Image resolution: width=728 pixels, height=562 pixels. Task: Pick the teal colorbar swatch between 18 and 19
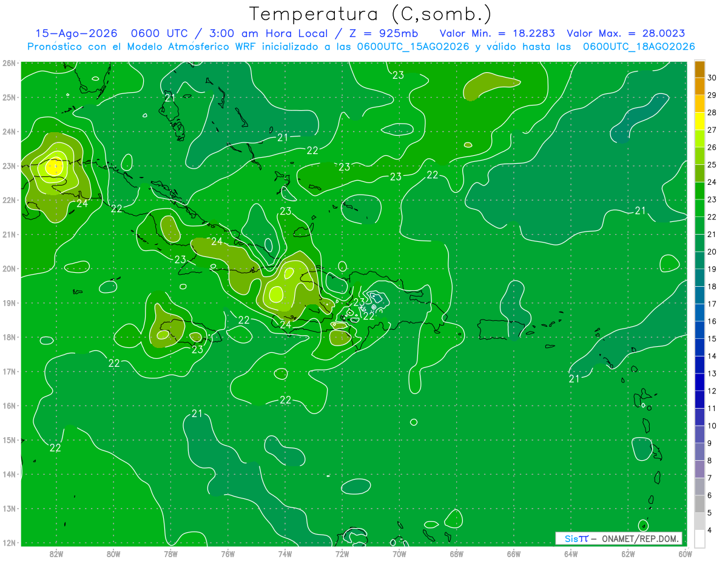pyautogui.click(x=699, y=278)
